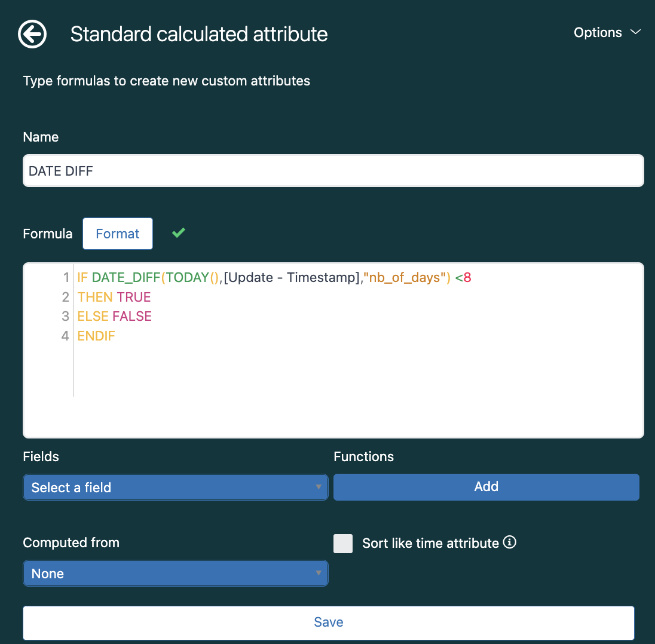Open the Options menu
The width and height of the screenshot is (655, 644).
pyautogui.click(x=598, y=32)
